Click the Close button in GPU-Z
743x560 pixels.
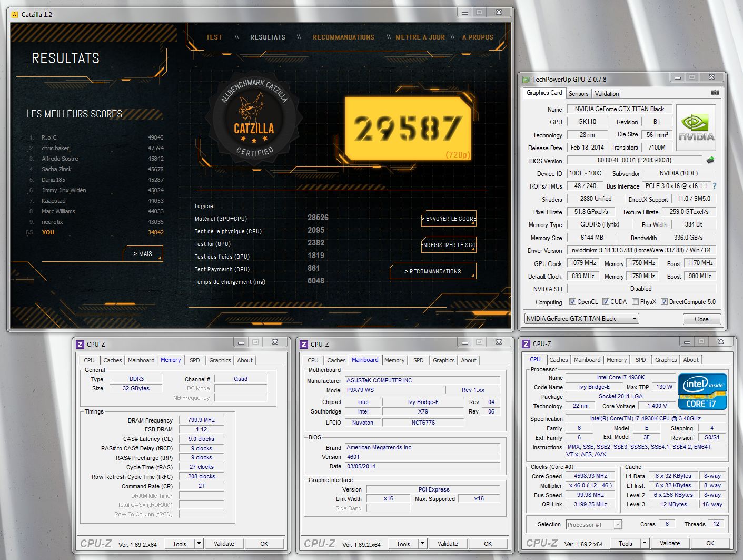[x=701, y=319]
